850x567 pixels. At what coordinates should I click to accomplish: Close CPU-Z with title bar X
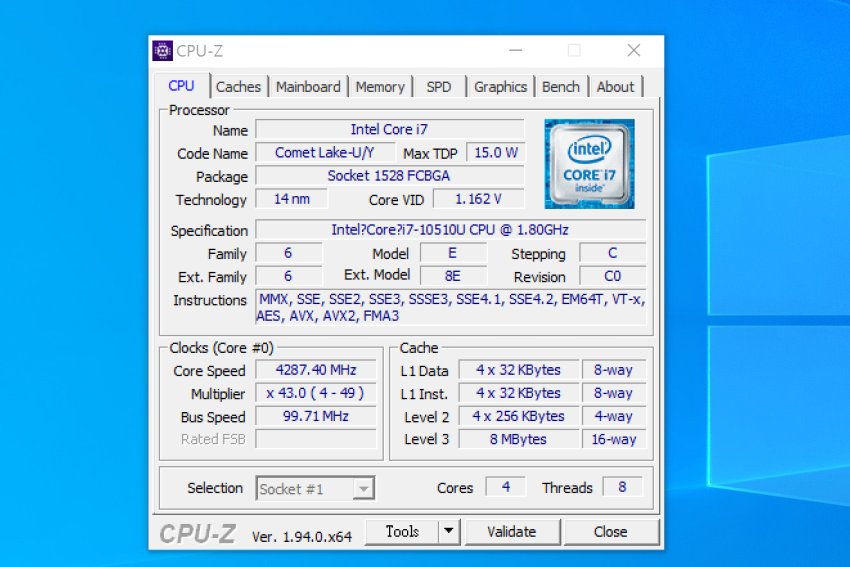[634, 51]
